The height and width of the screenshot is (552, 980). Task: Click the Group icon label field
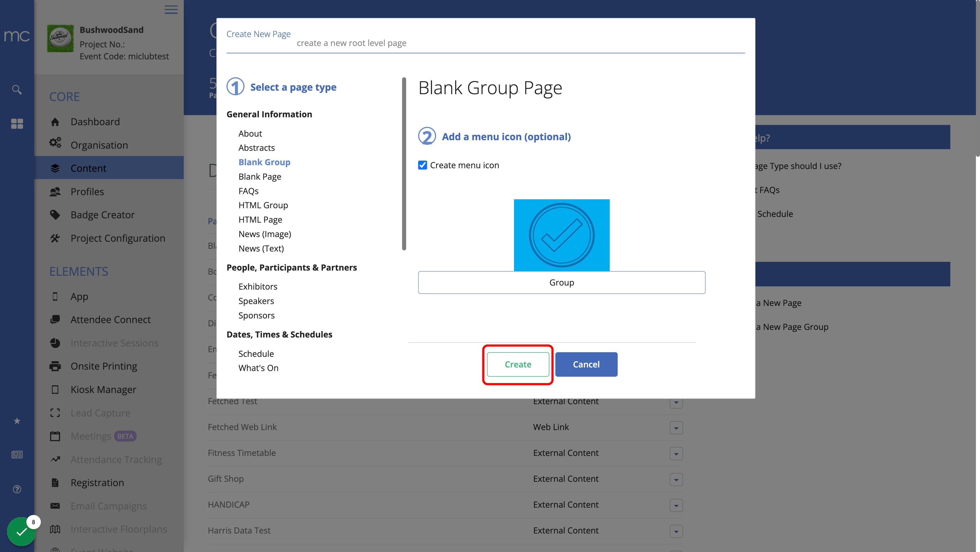coord(562,282)
